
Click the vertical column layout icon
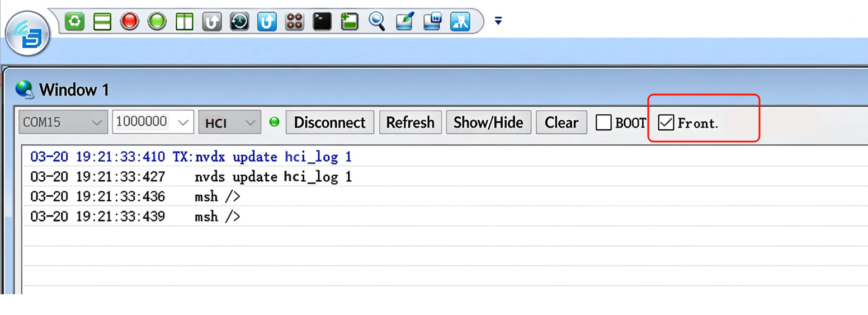click(x=185, y=22)
